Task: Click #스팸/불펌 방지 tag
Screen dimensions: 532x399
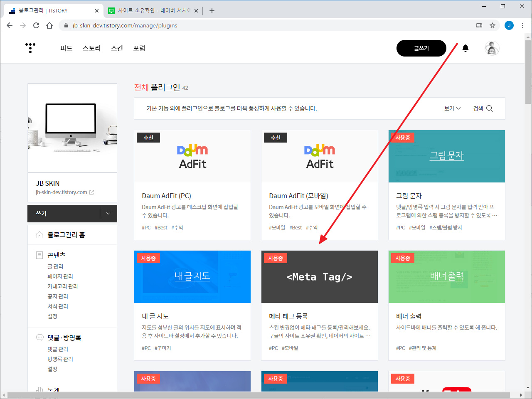Action: click(446, 228)
